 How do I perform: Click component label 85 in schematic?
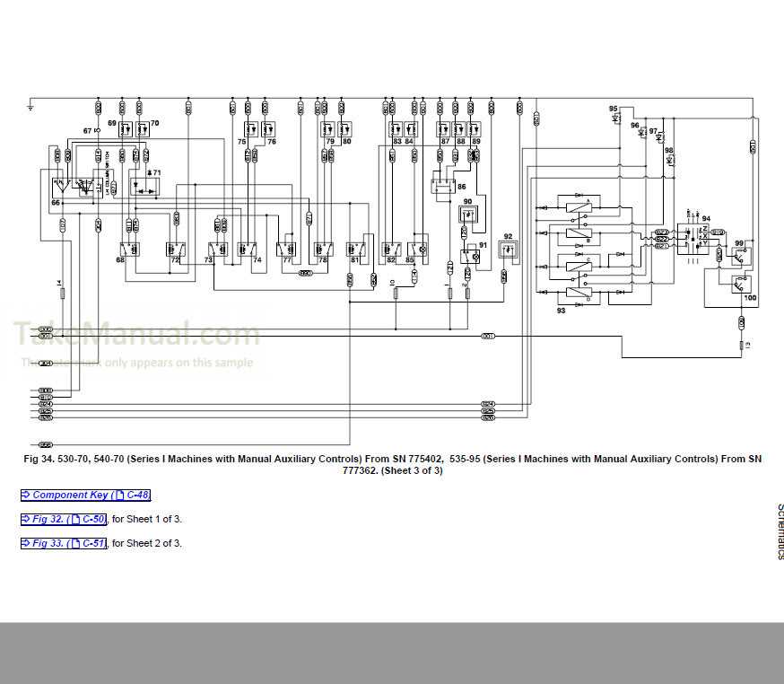(410, 259)
